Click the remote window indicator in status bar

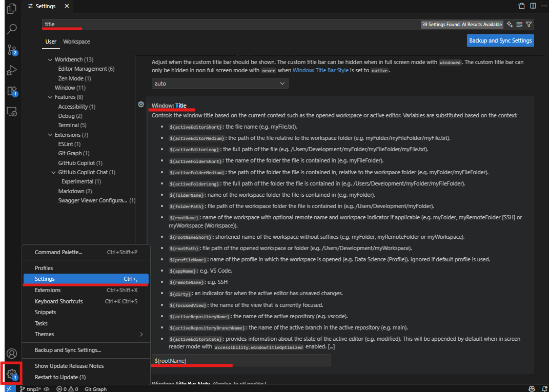pyautogui.click(x=10, y=389)
